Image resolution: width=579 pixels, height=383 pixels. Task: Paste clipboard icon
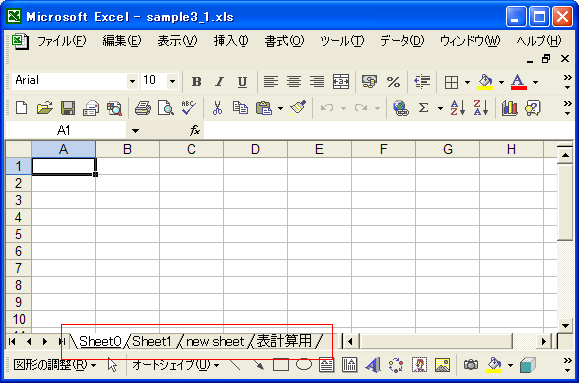point(264,108)
